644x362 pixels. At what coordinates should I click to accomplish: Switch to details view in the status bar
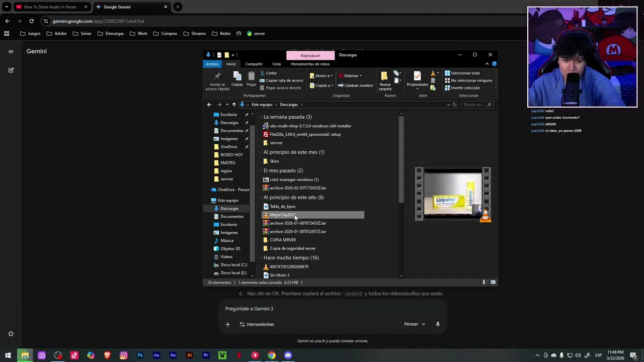485,283
